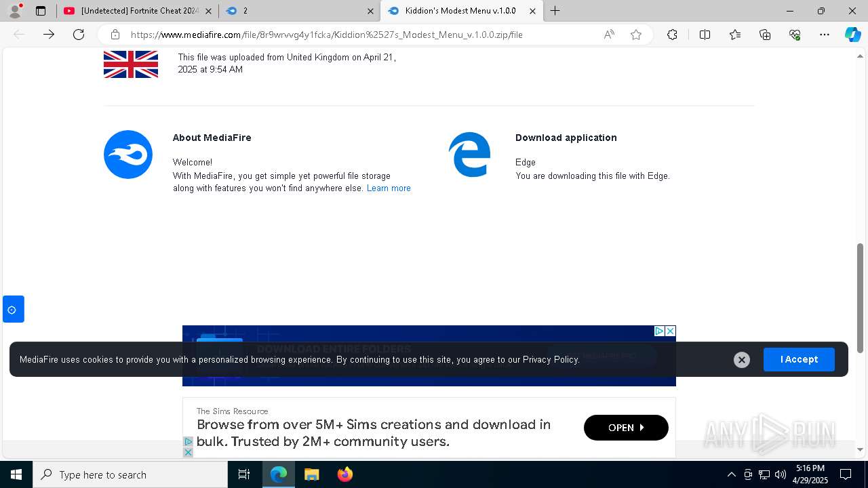Open the clock showing 5:16 PM

pos(810,474)
